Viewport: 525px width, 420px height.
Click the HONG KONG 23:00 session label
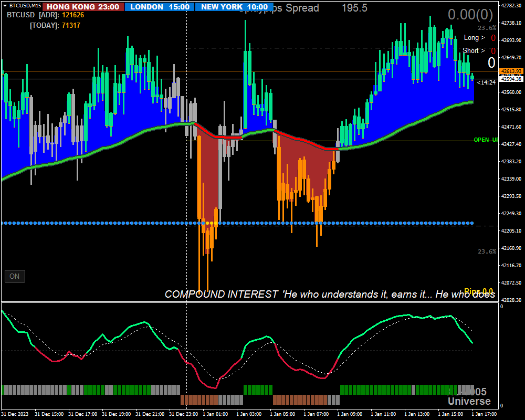[83, 7]
